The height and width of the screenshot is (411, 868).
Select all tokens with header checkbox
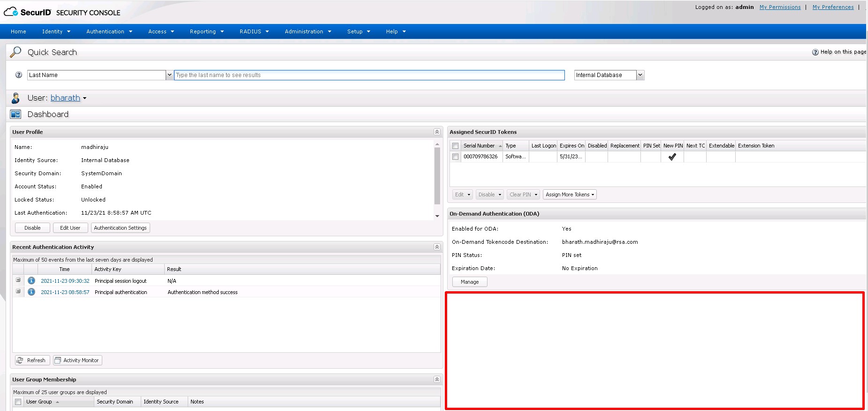tap(455, 146)
